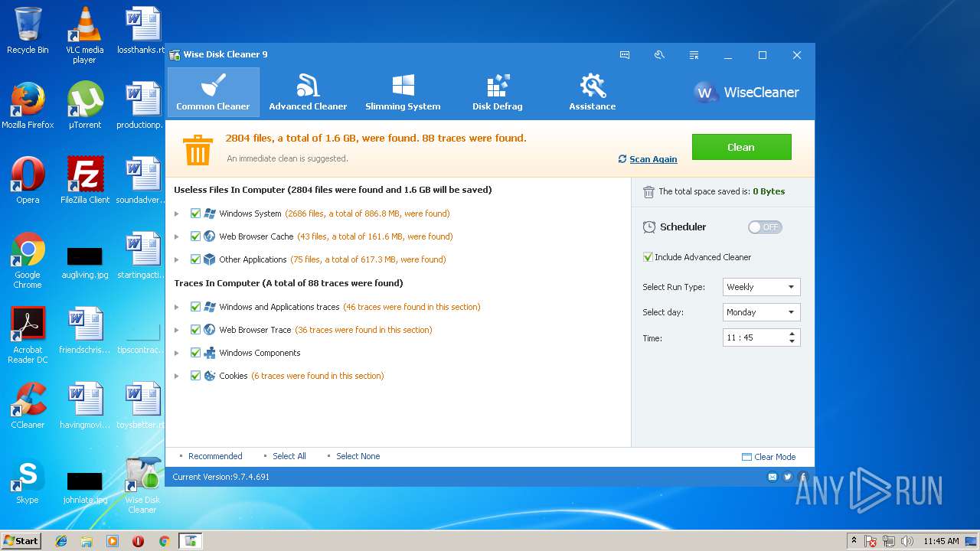Select the Google Chrome desktop shortcut
This screenshot has width=980, height=551.
tap(28, 260)
